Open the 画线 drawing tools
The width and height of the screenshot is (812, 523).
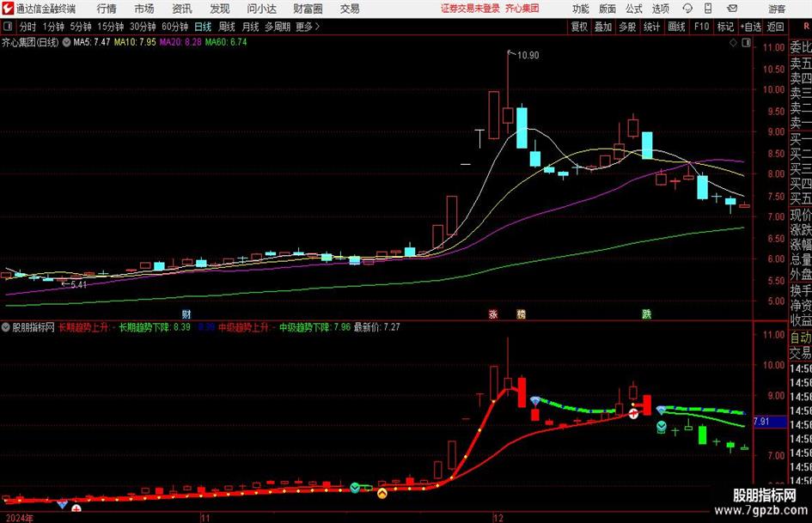tap(676, 27)
